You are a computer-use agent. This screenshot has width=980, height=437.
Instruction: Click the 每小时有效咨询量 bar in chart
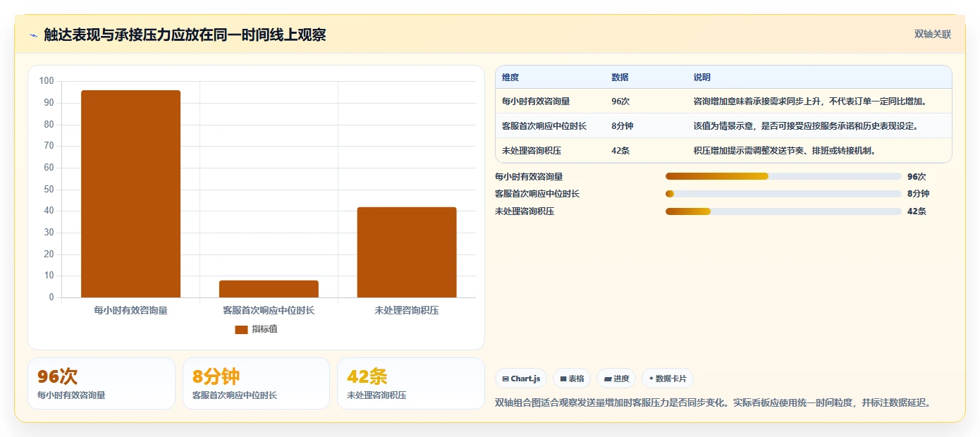(130, 194)
